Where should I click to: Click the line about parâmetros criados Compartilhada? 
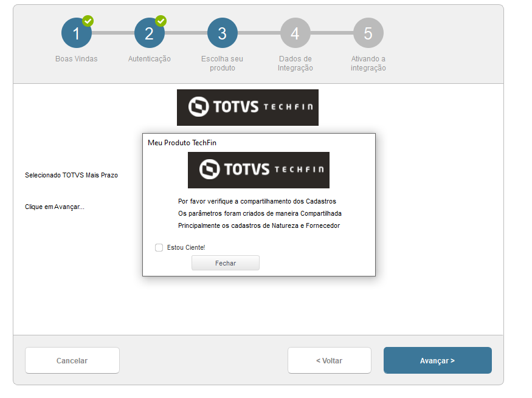260,213
